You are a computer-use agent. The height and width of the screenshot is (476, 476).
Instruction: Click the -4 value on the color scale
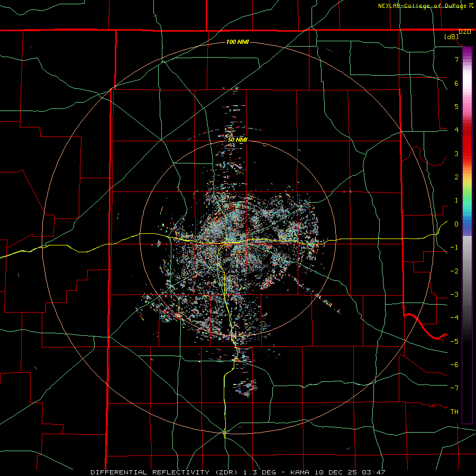(x=454, y=318)
